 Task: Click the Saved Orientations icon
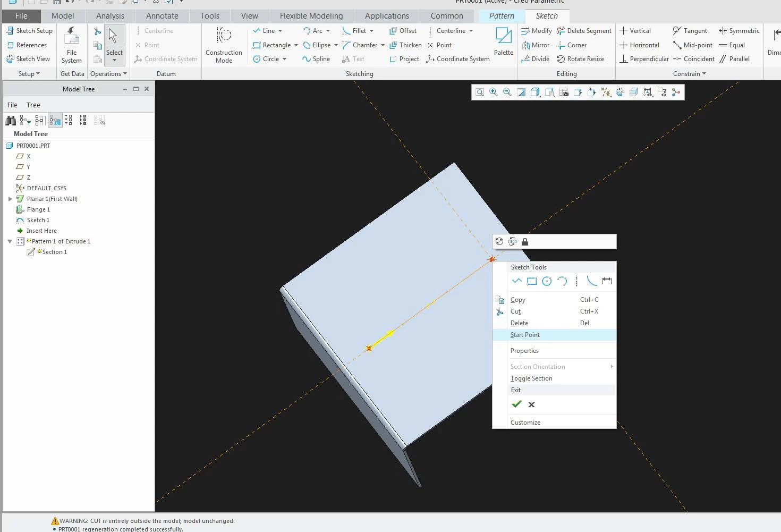tap(550, 92)
